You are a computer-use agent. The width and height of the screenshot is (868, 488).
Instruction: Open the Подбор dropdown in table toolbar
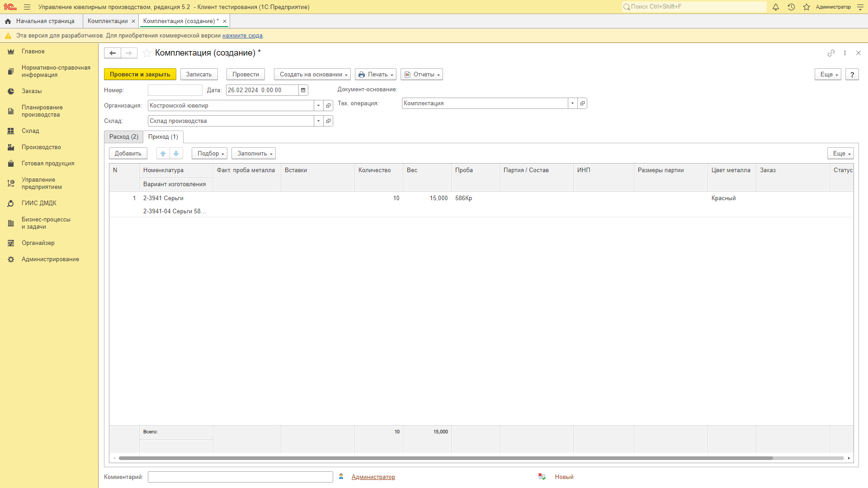click(x=209, y=153)
